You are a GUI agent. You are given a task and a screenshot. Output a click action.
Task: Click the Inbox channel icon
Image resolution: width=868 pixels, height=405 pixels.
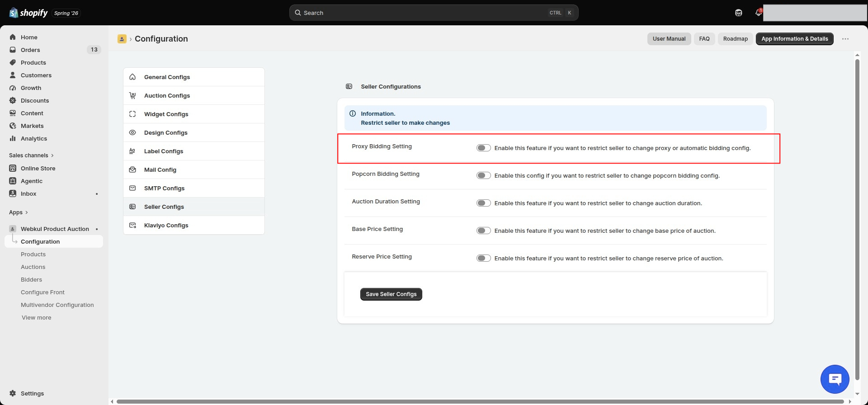coord(13,193)
